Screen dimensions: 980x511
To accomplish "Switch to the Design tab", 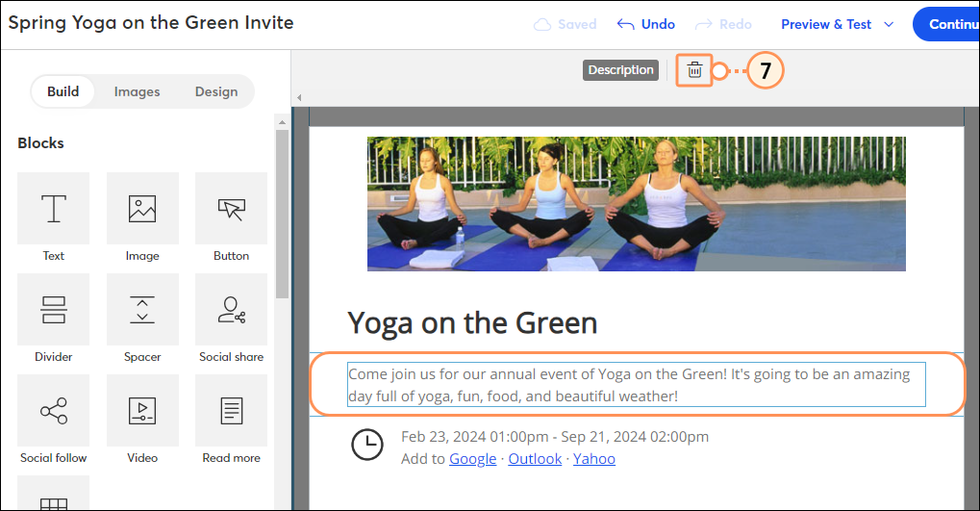I will tap(216, 91).
